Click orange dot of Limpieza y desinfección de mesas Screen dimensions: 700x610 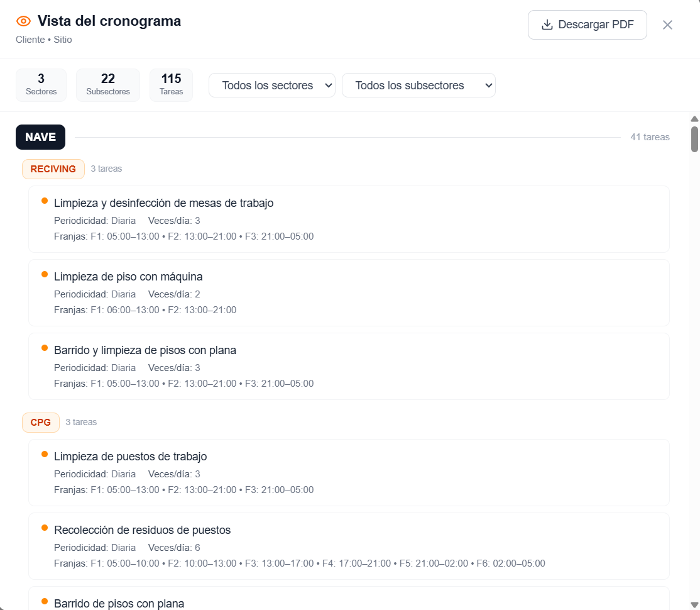(45, 201)
